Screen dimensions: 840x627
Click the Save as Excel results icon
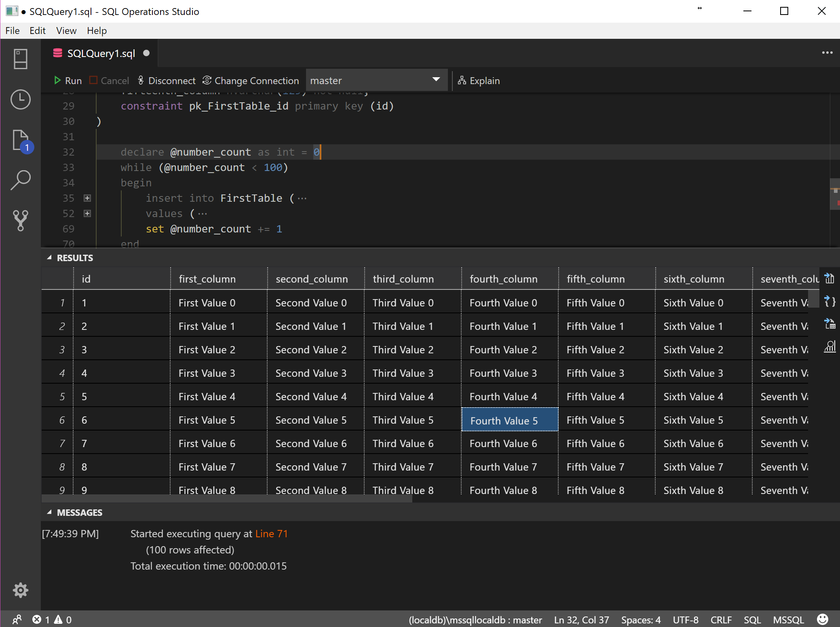coord(829,323)
